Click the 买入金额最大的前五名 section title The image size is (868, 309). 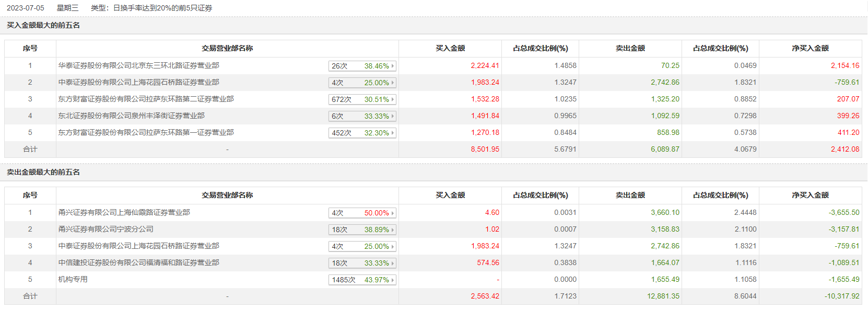[43, 25]
